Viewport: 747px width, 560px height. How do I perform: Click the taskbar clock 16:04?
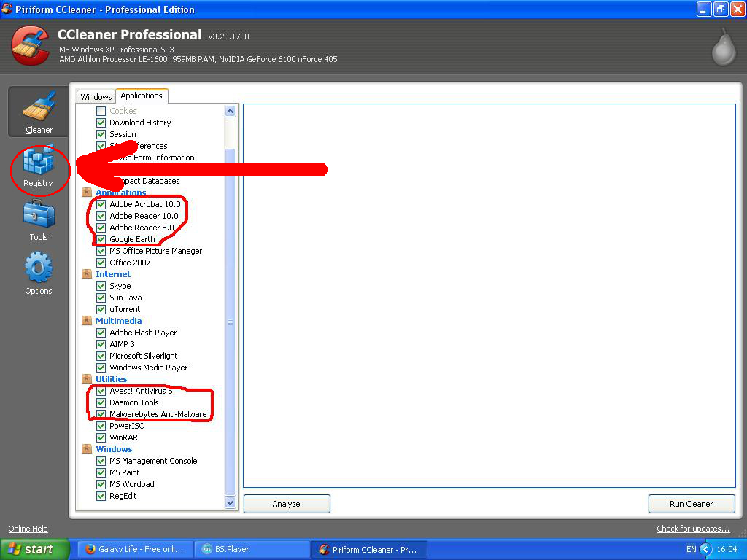(727, 550)
